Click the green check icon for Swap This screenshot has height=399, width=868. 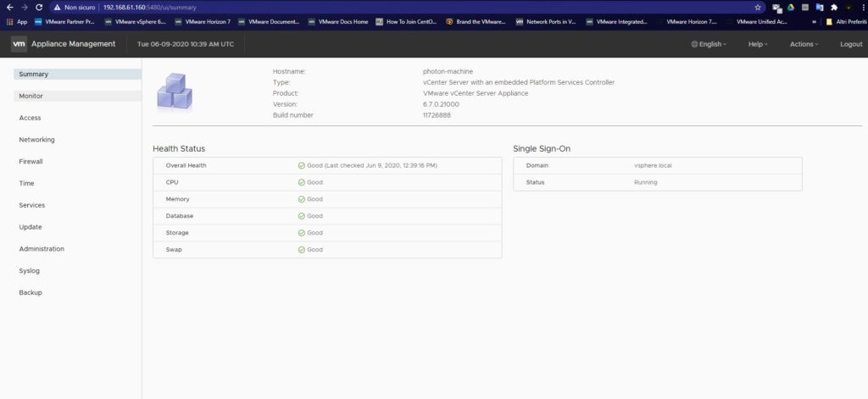(x=302, y=250)
